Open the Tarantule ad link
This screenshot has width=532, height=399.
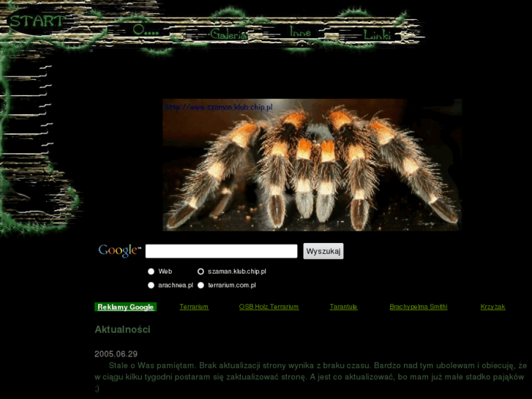(x=343, y=307)
